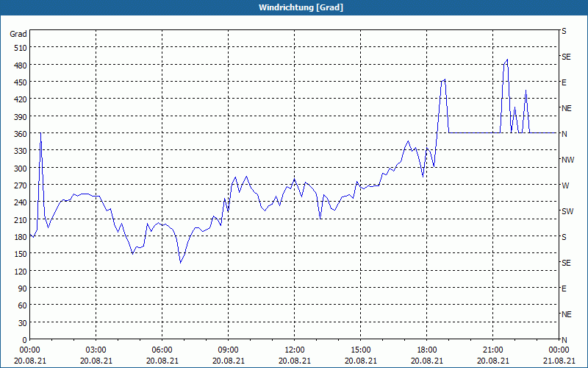Screen dimensions: 588x368
Task: Click the 510 tick label on y-axis
Action: click(x=18, y=48)
